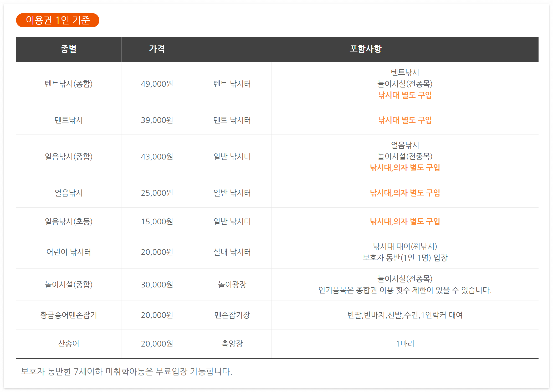Click the 놀이광장 location cell
This screenshot has height=392, width=553.
[232, 285]
